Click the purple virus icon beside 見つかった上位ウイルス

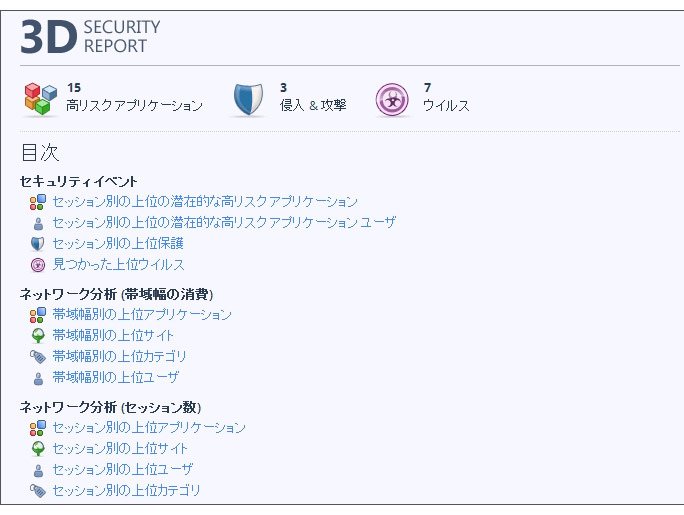point(38,265)
